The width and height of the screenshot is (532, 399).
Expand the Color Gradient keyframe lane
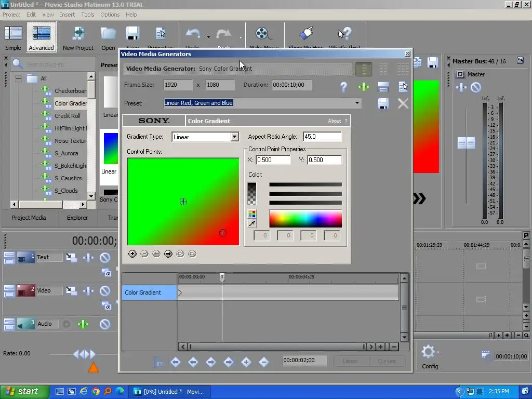(180, 292)
